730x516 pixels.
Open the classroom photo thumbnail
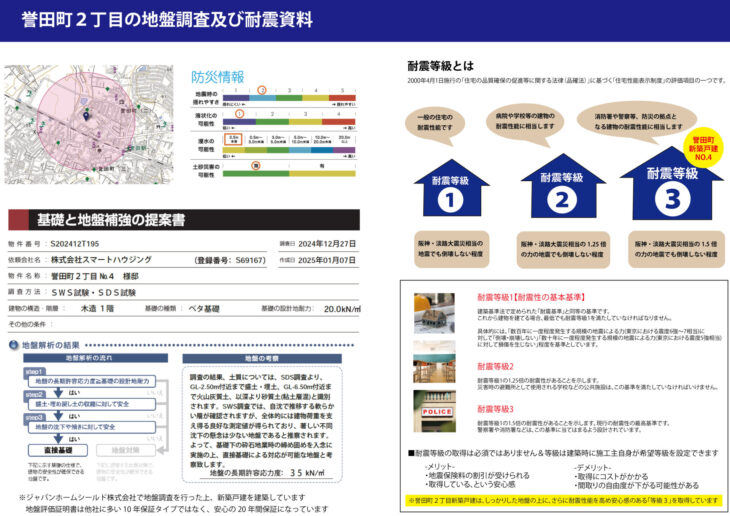pyautogui.click(x=434, y=362)
